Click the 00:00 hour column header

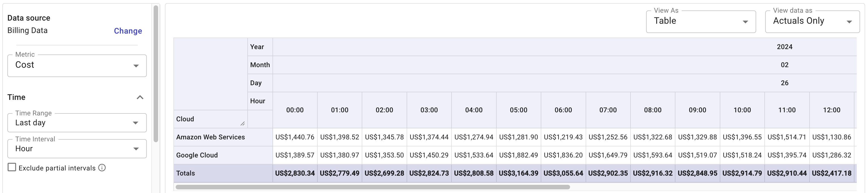click(295, 110)
